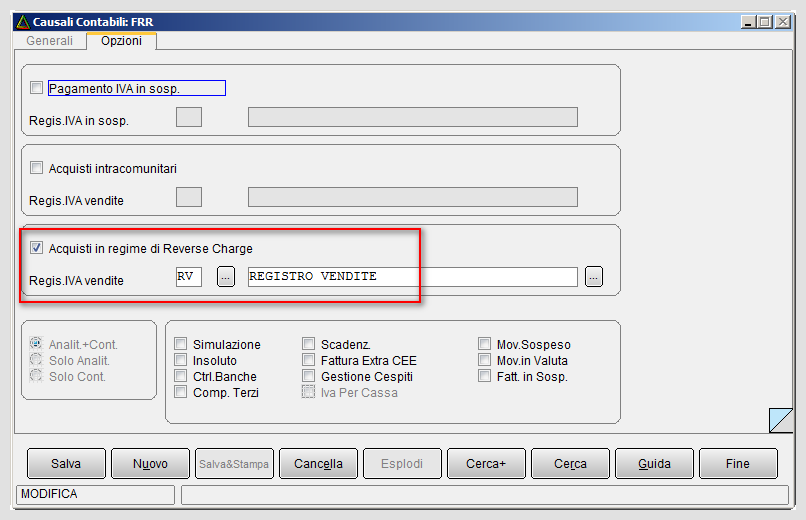Click the Cerca button
Viewport: 806px width, 520px height.
[x=570, y=463]
